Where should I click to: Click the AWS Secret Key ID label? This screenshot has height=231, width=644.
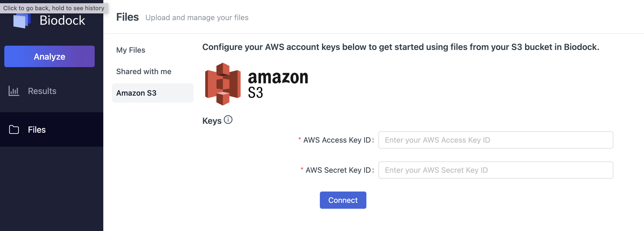[338, 170]
